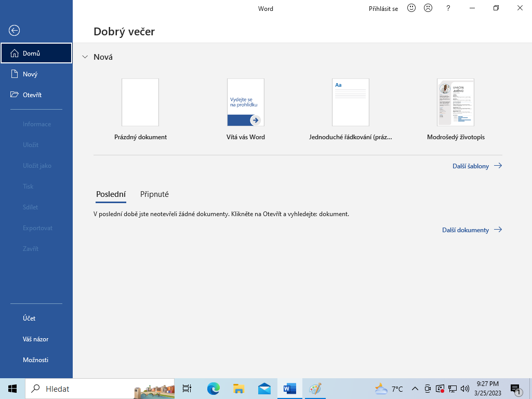The image size is (532, 399).
Task: Go to Účet in the sidebar
Action: (36, 318)
